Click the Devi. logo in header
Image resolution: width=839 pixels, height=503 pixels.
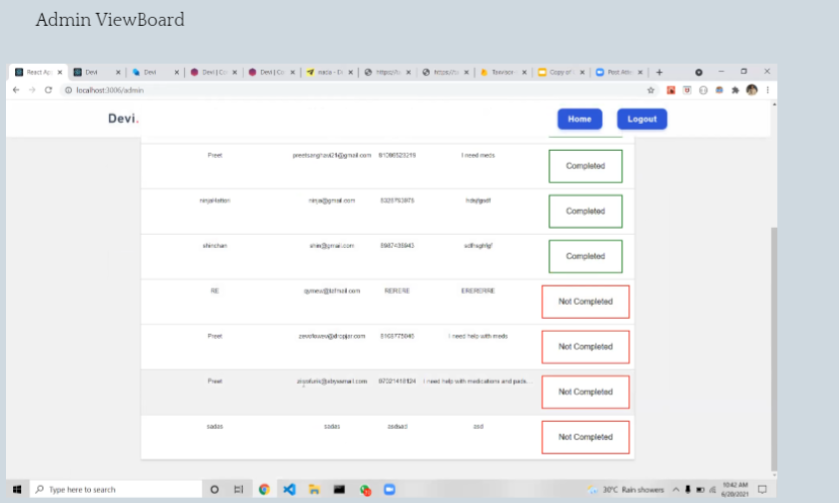pyautogui.click(x=123, y=118)
